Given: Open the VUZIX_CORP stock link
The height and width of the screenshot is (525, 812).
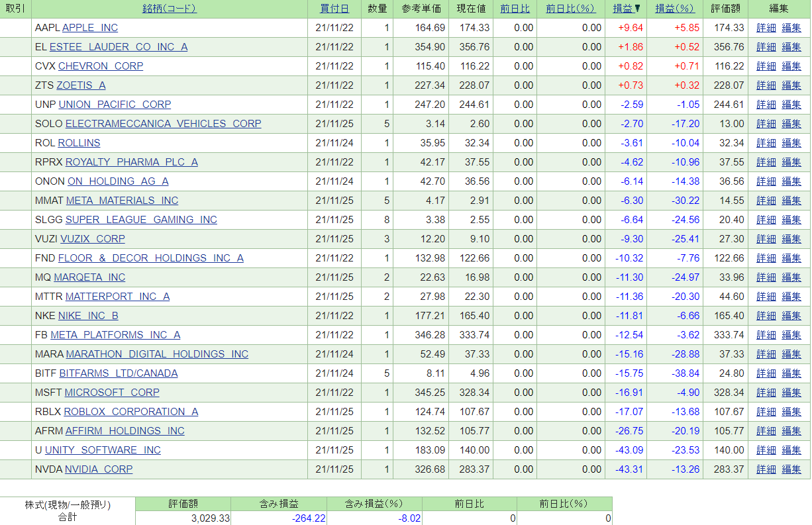Looking at the screenshot, I should (x=93, y=239).
